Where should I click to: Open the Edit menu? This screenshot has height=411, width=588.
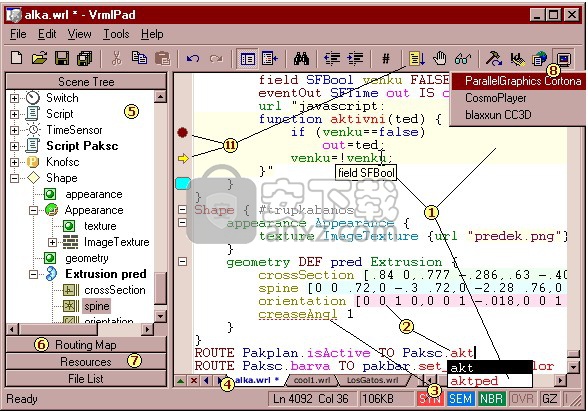click(47, 34)
